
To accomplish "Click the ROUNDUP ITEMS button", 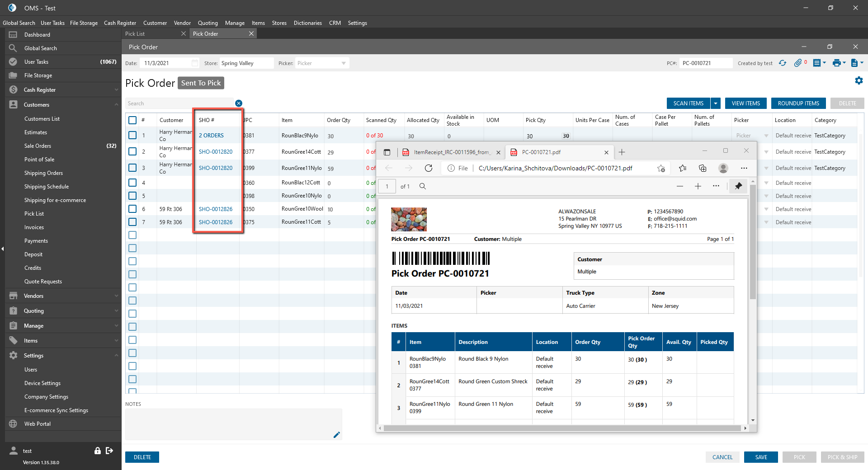I will pos(798,103).
